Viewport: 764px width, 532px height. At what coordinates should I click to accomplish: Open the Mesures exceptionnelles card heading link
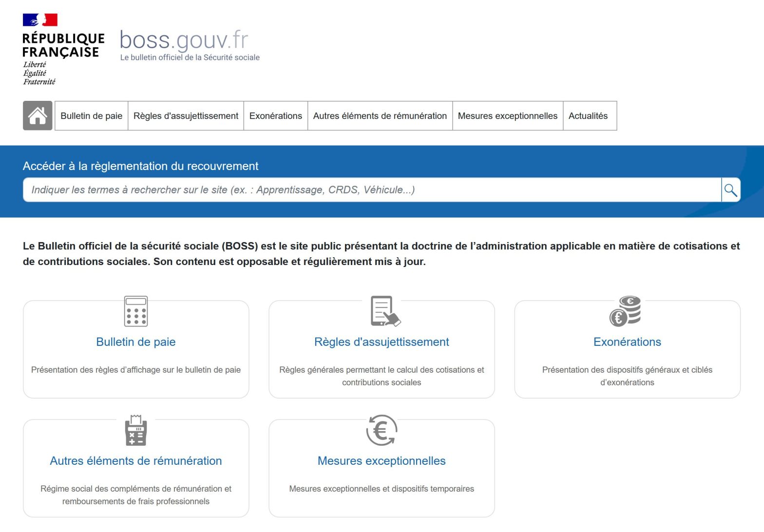pos(382,461)
